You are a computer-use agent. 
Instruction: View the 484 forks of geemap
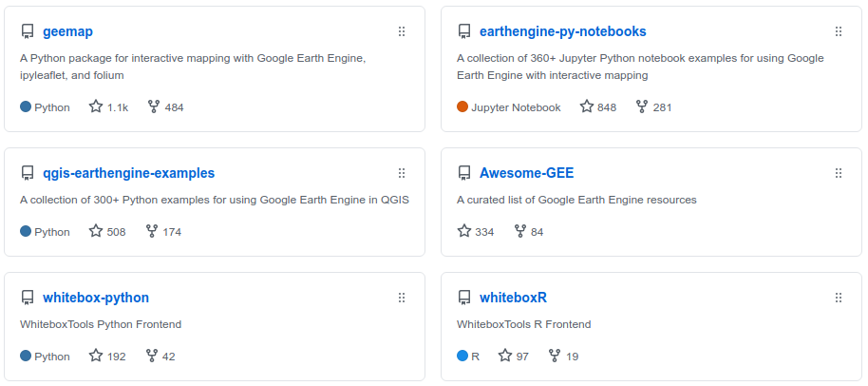(x=165, y=106)
